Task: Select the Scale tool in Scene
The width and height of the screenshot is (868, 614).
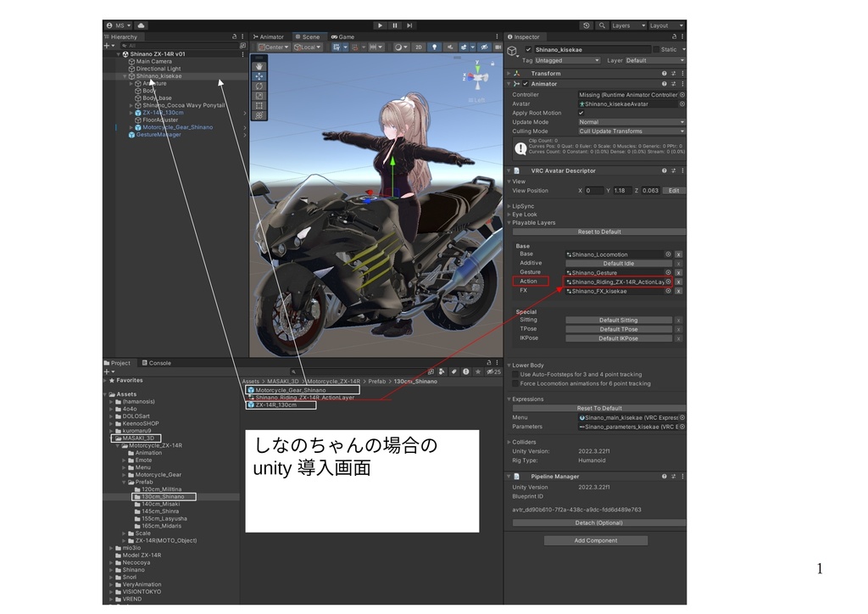Action: [x=259, y=96]
